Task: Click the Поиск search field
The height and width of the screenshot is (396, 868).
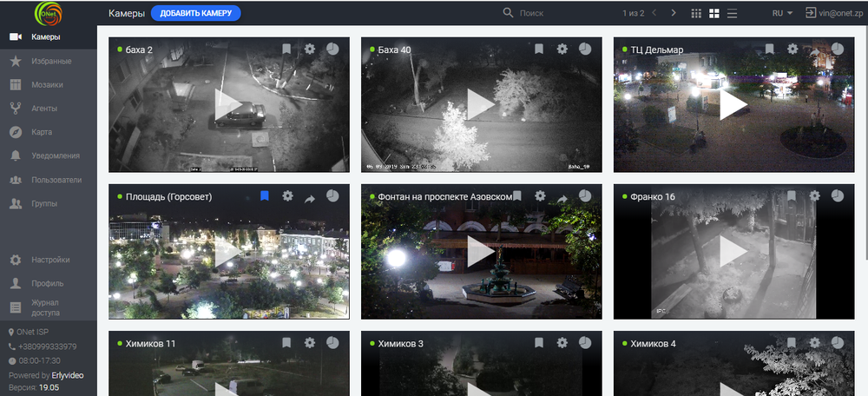Action: (556, 13)
